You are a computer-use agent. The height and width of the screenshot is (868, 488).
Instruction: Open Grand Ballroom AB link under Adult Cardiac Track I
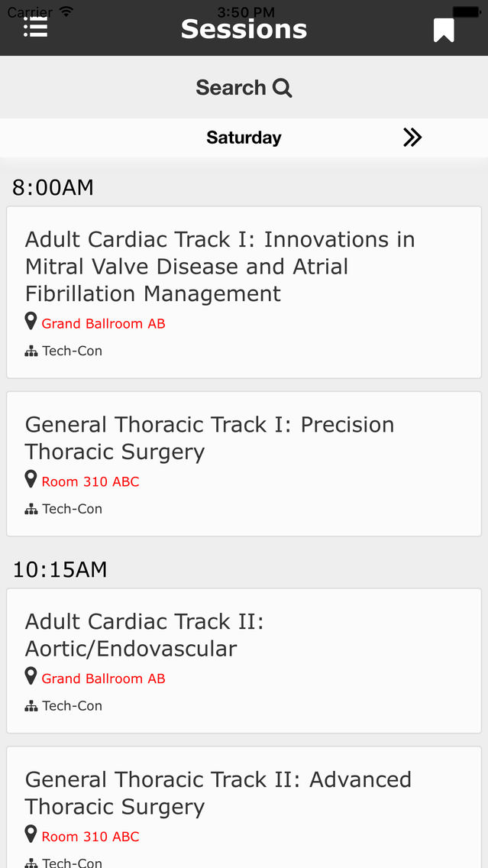(x=103, y=323)
